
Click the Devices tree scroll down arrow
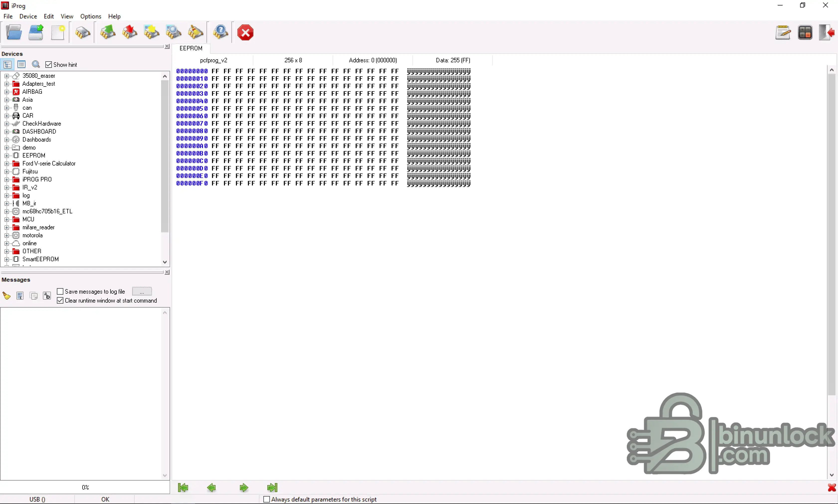(165, 262)
